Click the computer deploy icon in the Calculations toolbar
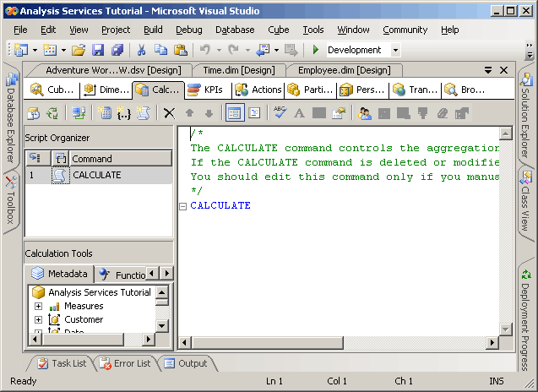 click(x=79, y=113)
